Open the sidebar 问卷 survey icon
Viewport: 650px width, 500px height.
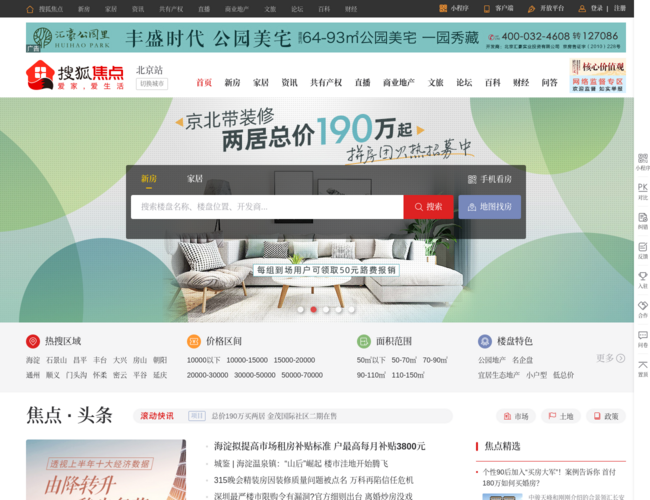point(643,335)
